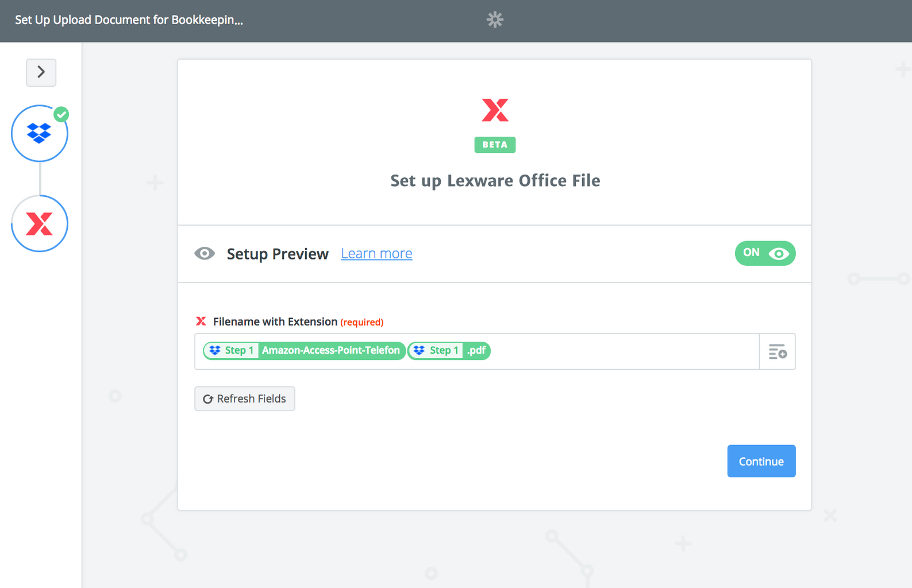Open the Learn more link

pyautogui.click(x=376, y=253)
